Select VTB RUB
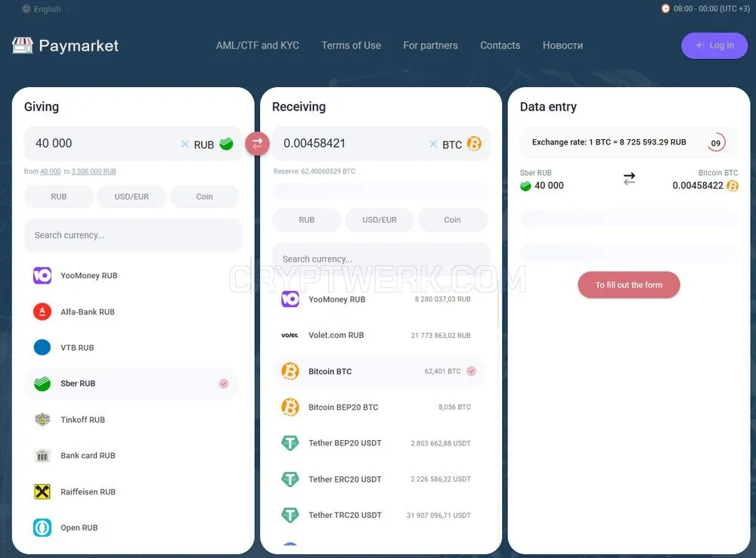 pos(131,347)
